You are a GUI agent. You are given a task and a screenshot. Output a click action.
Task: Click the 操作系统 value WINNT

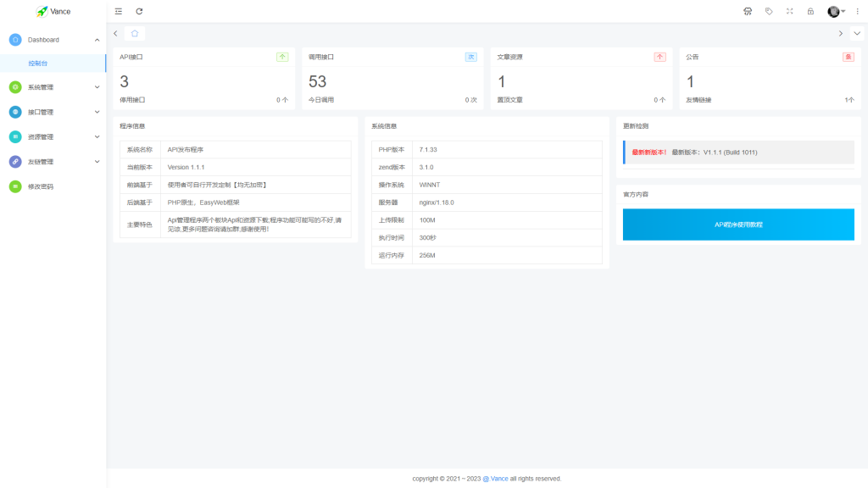click(430, 185)
